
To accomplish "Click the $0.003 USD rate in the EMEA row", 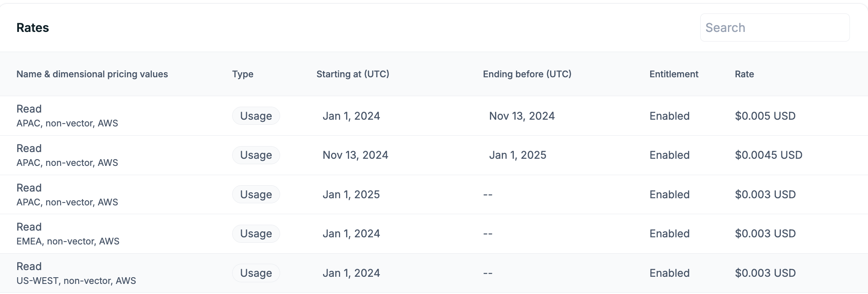I will tap(765, 234).
